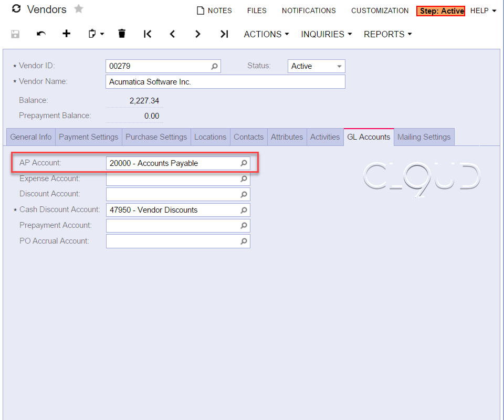Open the HELP dropdown menu
Image resolution: width=504 pixels, height=420 pixels.
[483, 10]
